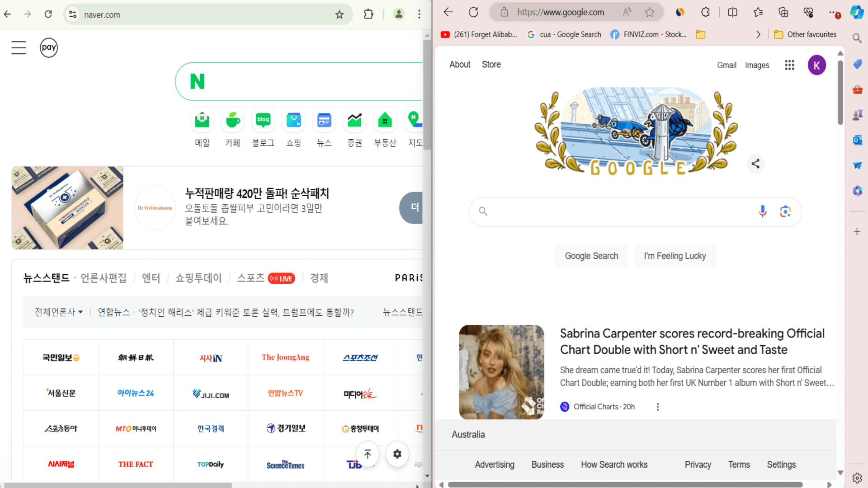
Task: Toggle Edge split screen view
Action: [733, 12]
